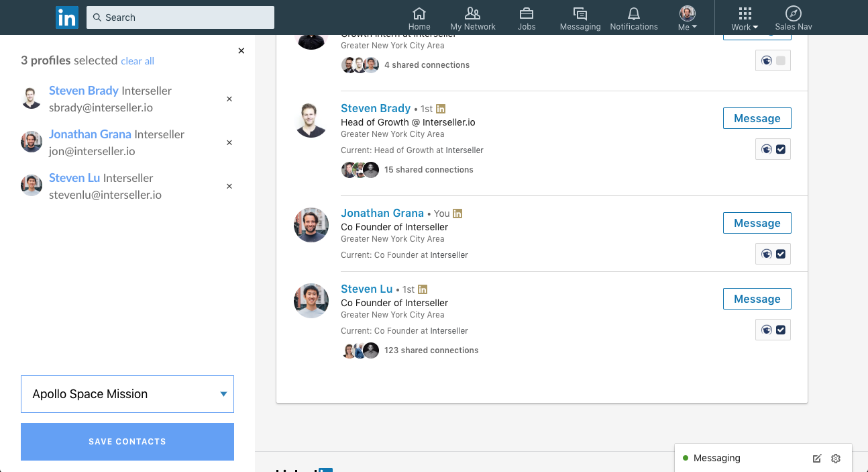Open Jonathan Grana's profile photo in results
The width and height of the screenshot is (868, 472).
click(311, 225)
